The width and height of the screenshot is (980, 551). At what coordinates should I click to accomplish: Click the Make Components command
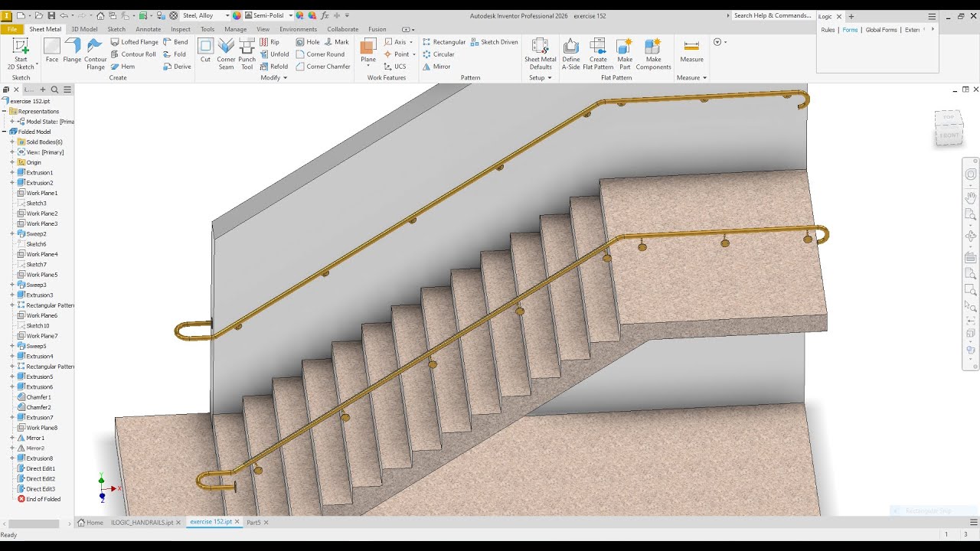[653, 54]
